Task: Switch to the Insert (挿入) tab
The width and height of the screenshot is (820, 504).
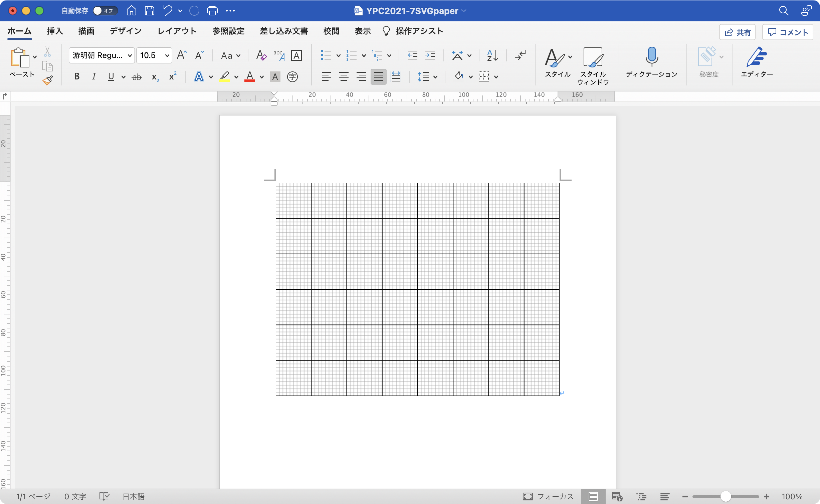Action: [x=55, y=31]
